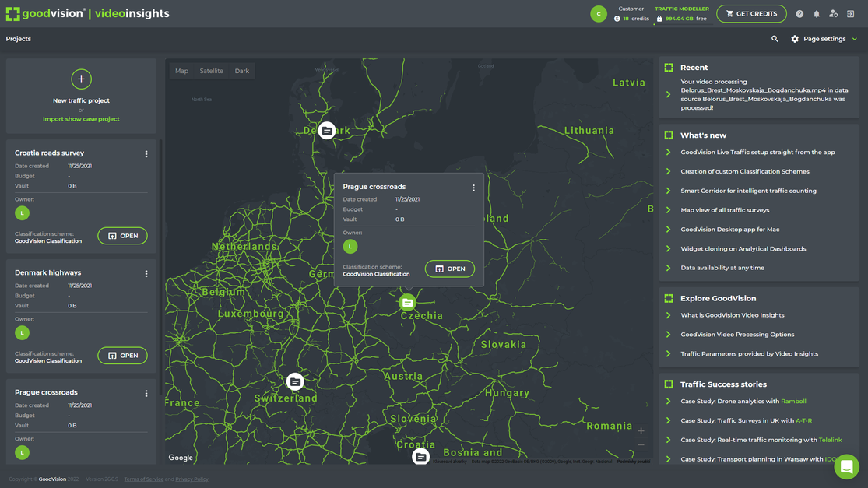Click the green Czechia project map marker
This screenshot has height=488, width=868.
point(407,303)
